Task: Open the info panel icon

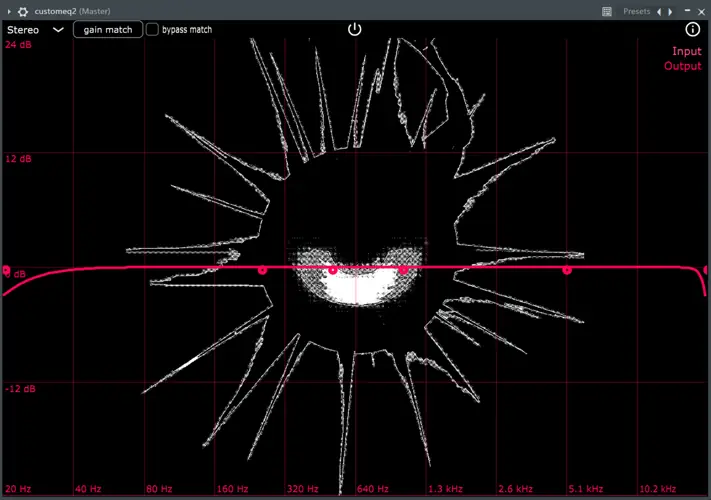Action: 692,30
